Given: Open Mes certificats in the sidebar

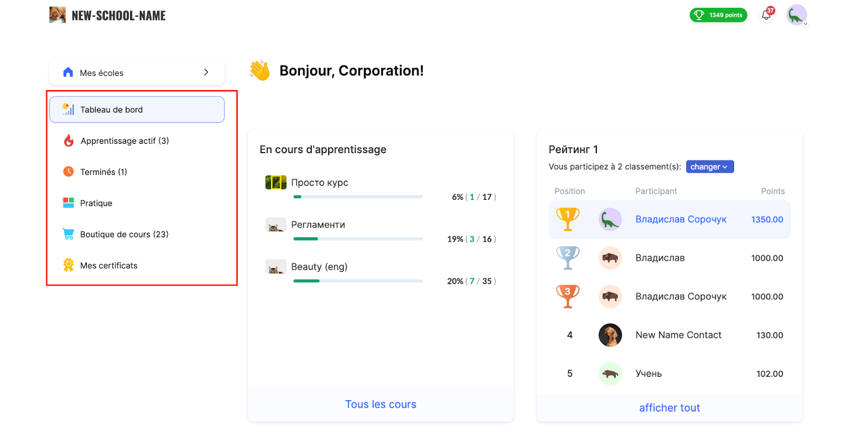Looking at the screenshot, I should pyautogui.click(x=109, y=265).
